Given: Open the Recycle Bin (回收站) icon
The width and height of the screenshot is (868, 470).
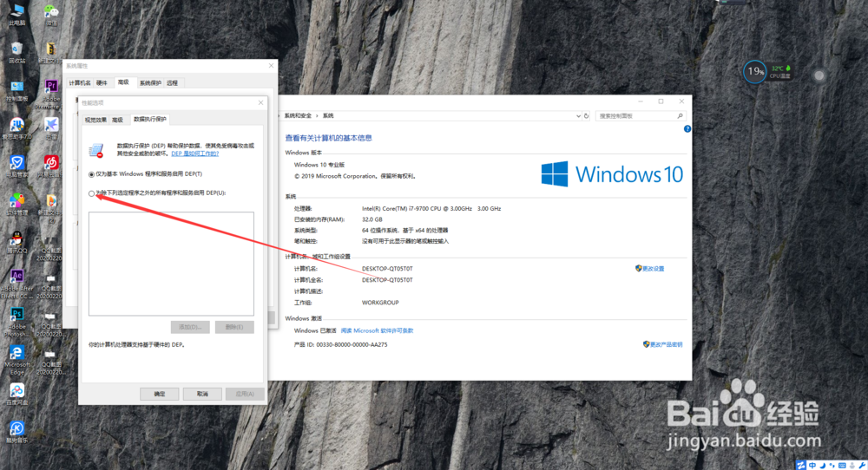Looking at the screenshot, I should pyautogui.click(x=16, y=53).
